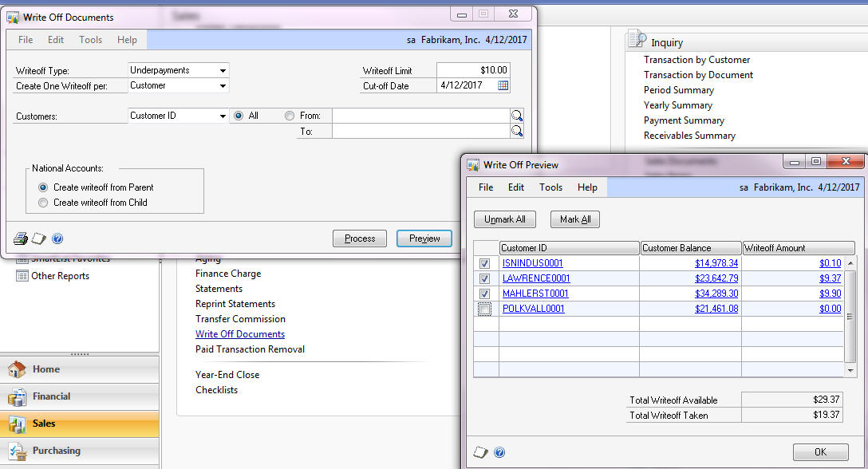This screenshot has height=469, width=868.
Task: Check the POLKVALL0001 checkbox
Action: [x=484, y=309]
